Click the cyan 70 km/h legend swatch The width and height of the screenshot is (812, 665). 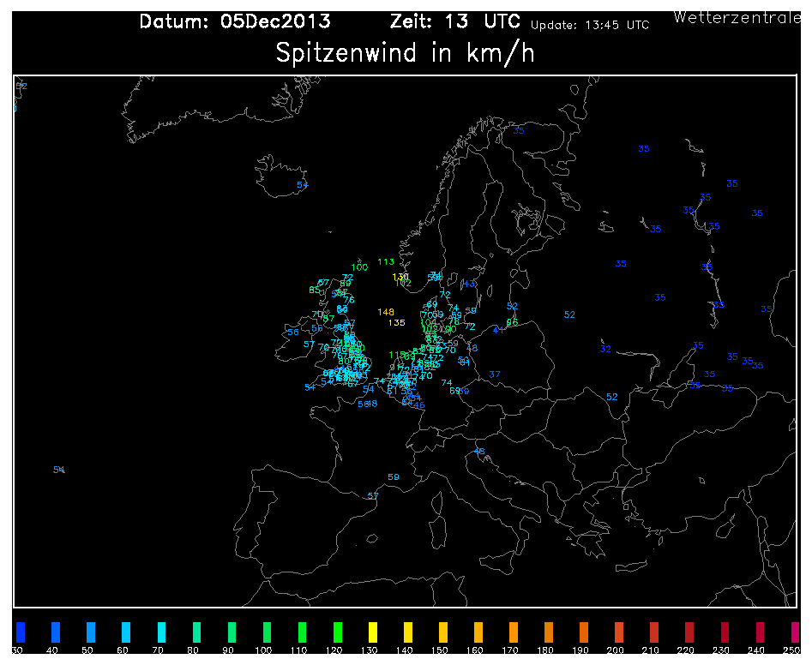tap(161, 632)
